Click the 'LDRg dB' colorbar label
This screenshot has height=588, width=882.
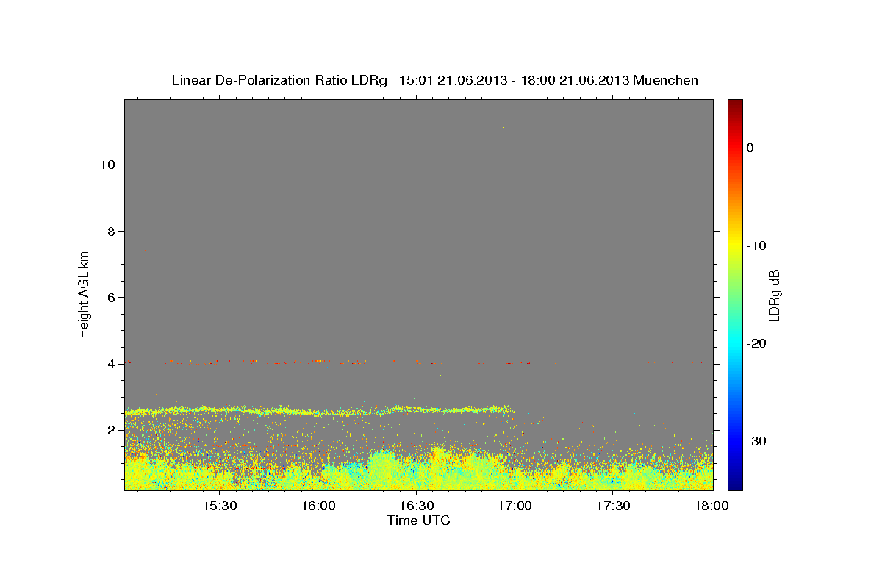(x=774, y=295)
